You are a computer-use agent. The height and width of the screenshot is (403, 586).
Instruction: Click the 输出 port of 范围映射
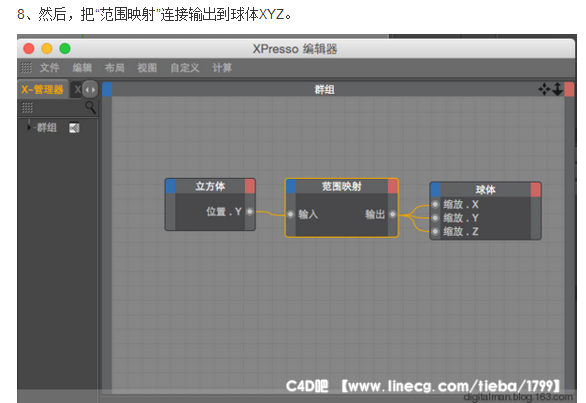(392, 214)
